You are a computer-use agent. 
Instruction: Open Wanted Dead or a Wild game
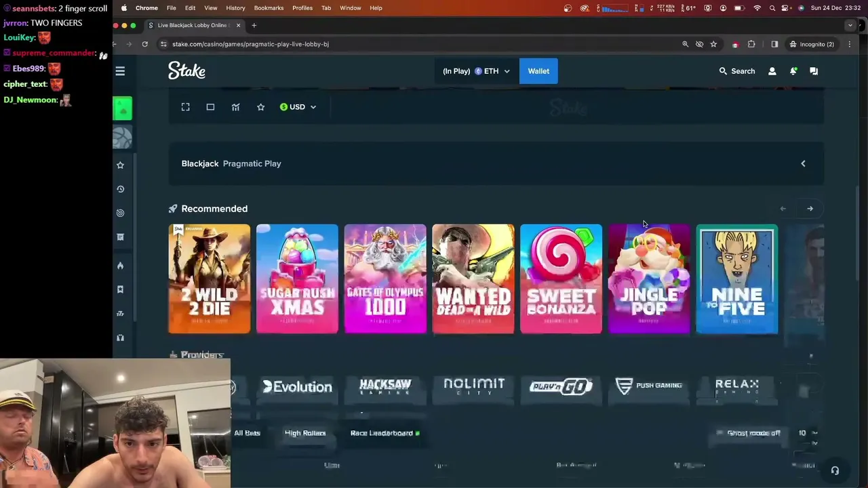coord(473,279)
